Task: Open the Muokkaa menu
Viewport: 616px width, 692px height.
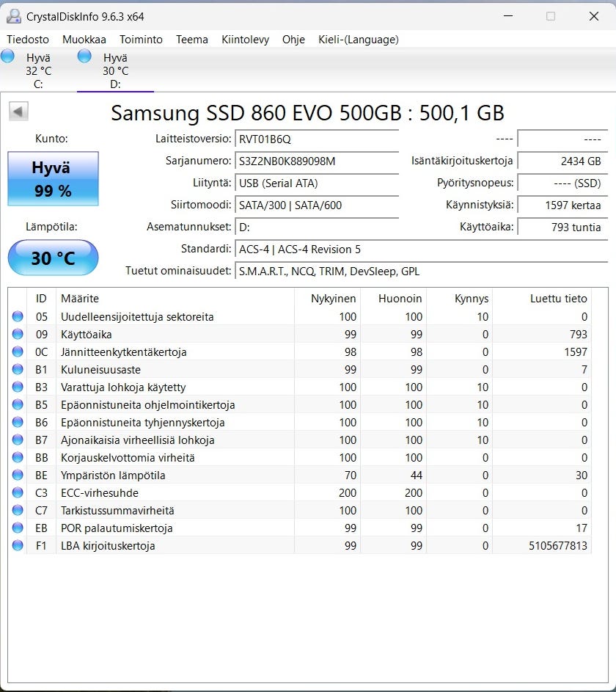Action: coord(84,40)
